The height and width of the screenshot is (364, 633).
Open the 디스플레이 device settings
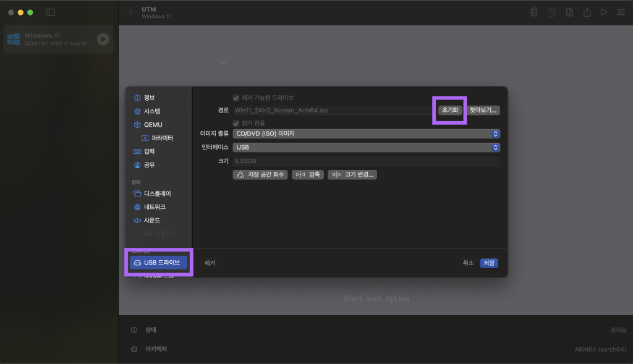[x=152, y=193]
